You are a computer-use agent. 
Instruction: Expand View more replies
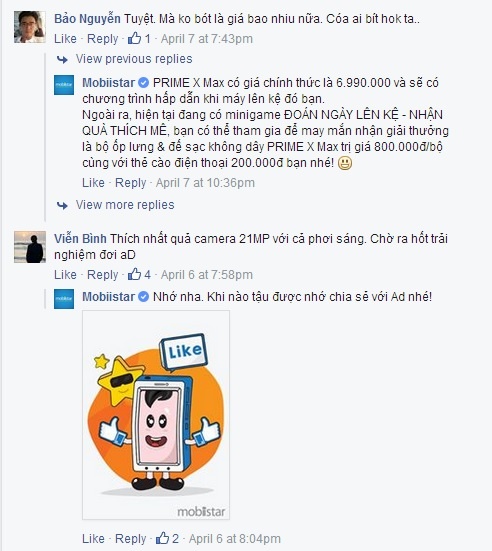click(x=125, y=205)
